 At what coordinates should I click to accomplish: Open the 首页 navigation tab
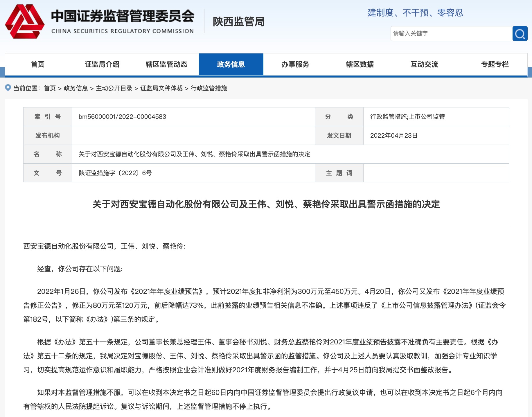coord(37,64)
